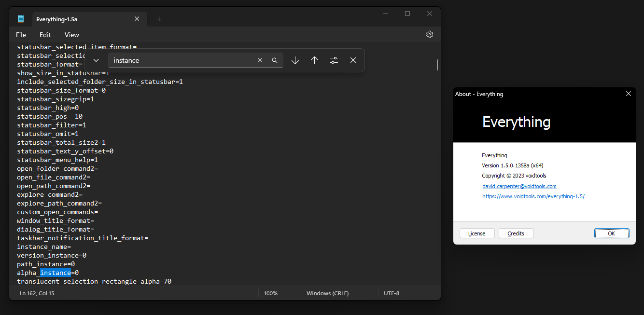
Task: Click the line 'open_file_command2='
Action: tap(54, 177)
